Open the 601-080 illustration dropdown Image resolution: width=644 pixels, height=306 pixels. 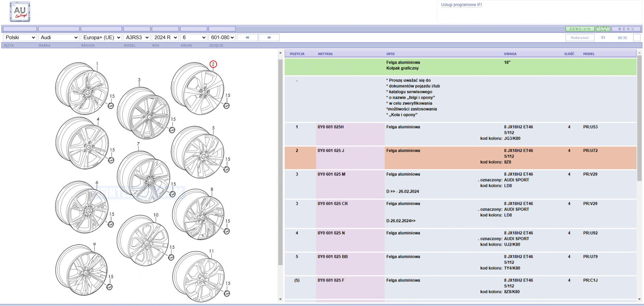222,37
